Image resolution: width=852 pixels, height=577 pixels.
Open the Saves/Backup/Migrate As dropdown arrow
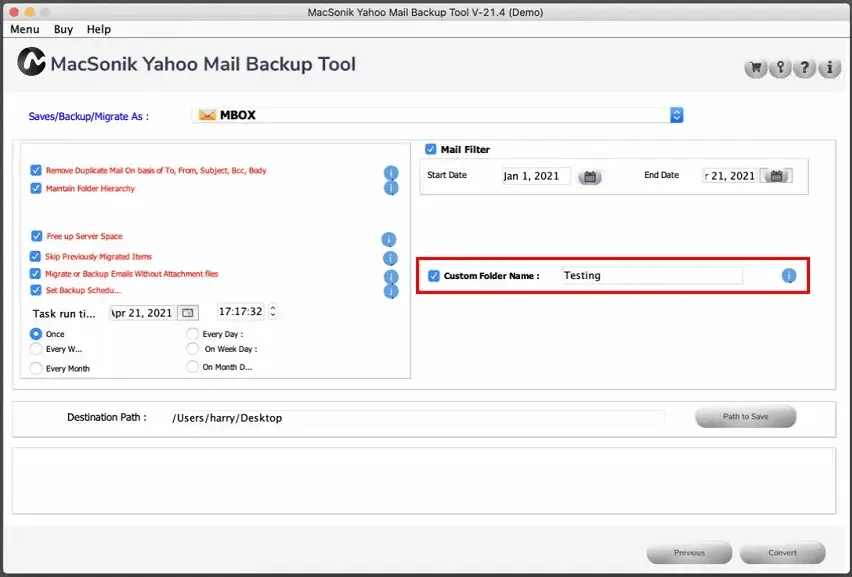tap(676, 115)
